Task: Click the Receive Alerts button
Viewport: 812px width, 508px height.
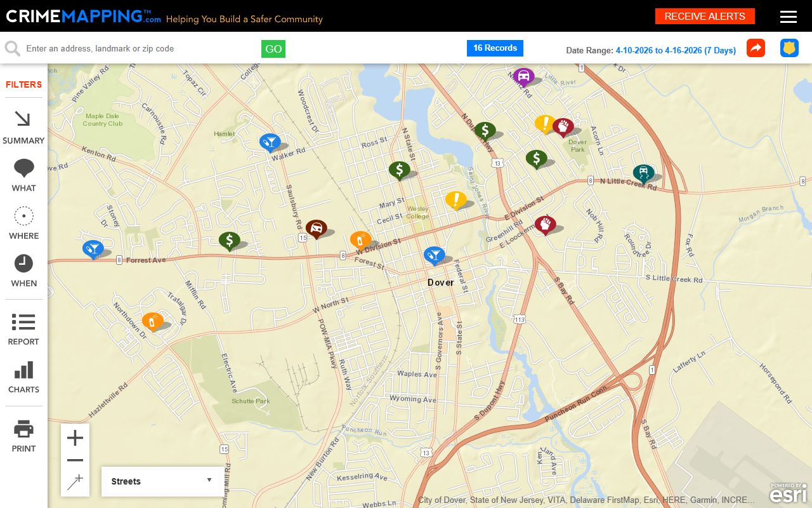Action: (705, 17)
